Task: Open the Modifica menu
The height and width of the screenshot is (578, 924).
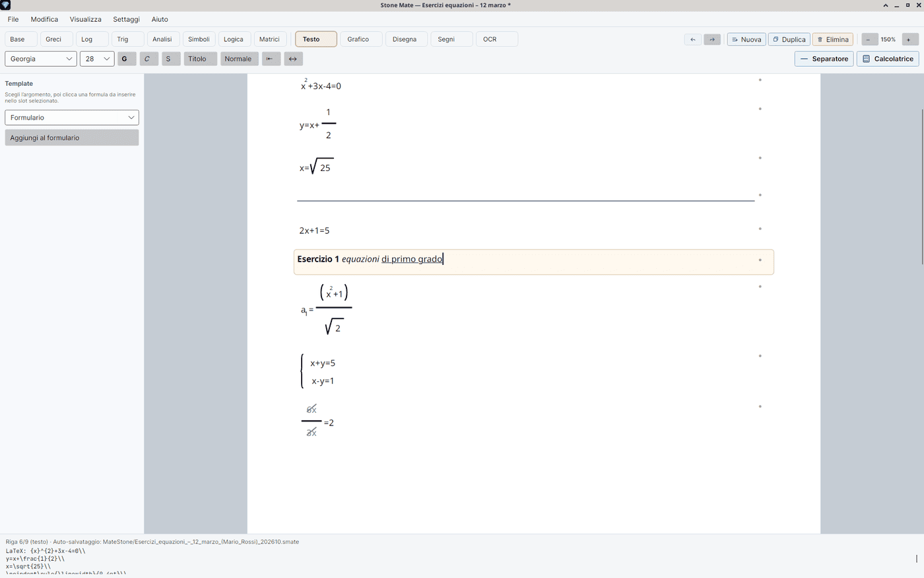Action: (x=44, y=19)
